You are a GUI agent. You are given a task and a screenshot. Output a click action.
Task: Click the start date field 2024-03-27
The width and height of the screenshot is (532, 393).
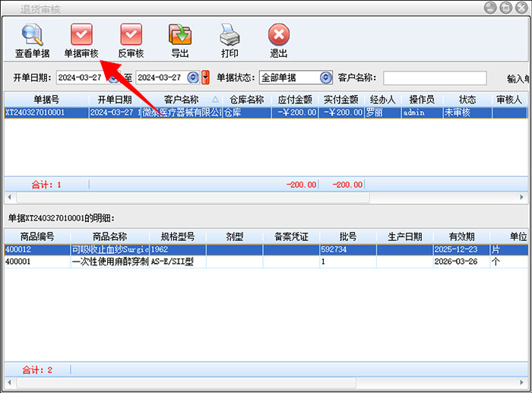81,78
